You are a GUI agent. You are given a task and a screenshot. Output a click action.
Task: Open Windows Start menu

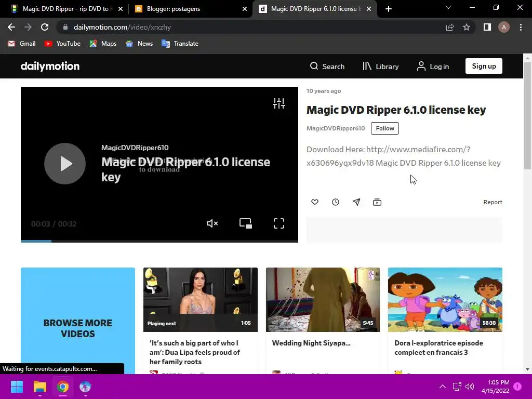point(17,387)
